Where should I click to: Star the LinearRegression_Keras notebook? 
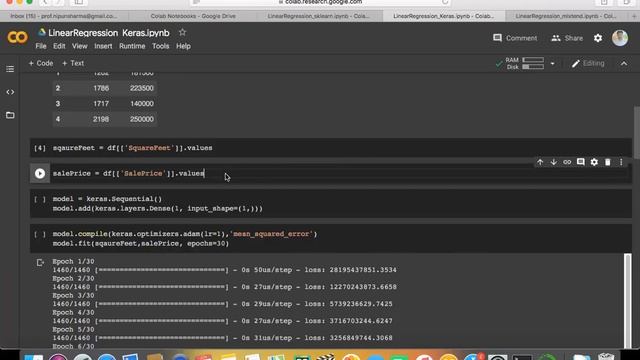182,32
